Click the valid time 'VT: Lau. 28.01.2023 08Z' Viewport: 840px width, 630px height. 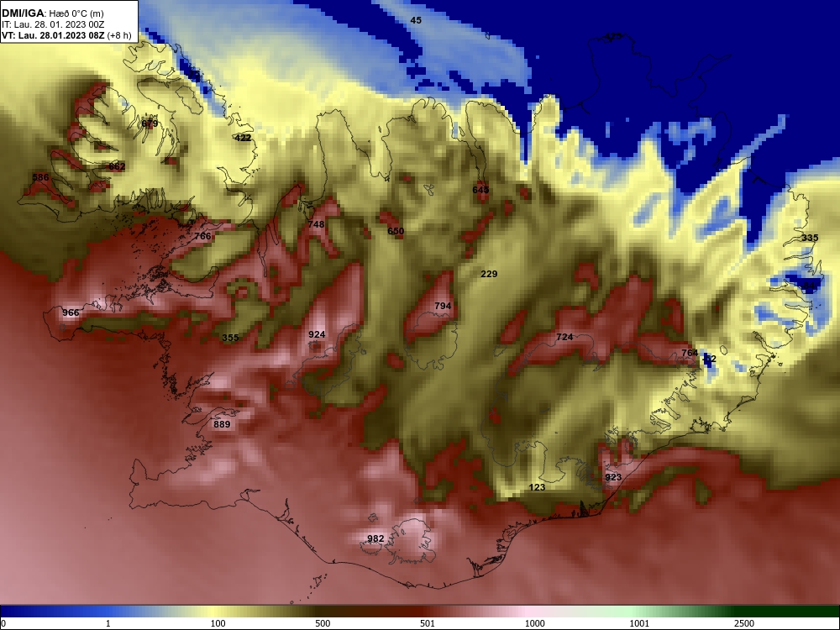click(53, 35)
